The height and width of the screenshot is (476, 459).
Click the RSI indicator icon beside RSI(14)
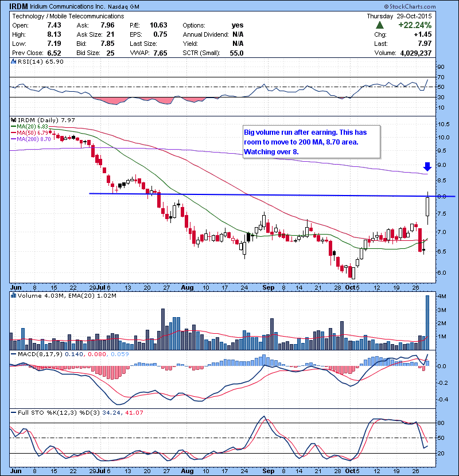(13, 61)
